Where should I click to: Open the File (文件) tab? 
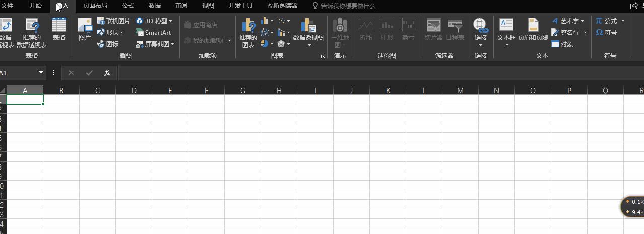7,6
